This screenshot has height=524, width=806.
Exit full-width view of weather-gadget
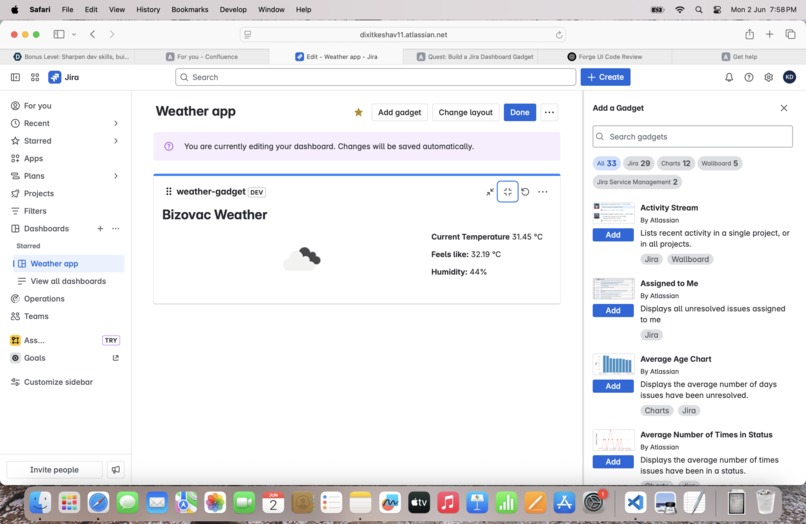[x=507, y=192]
